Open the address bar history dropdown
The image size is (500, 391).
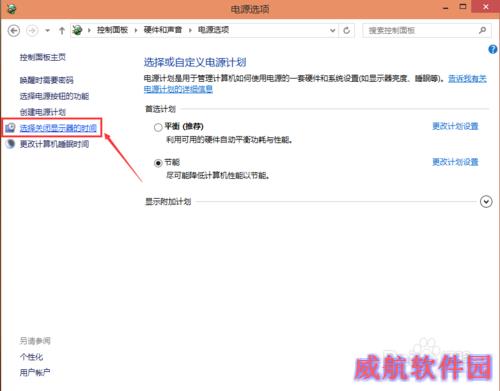(332, 31)
